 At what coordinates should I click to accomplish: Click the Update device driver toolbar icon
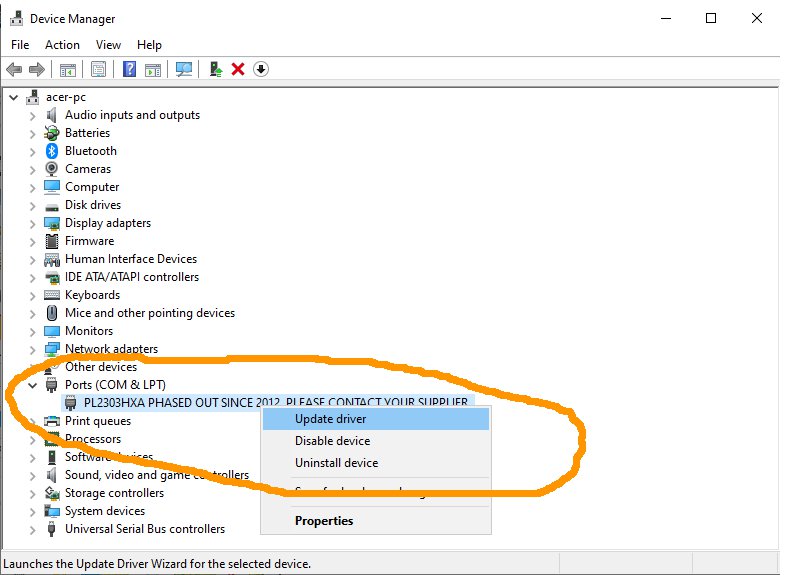(x=216, y=69)
